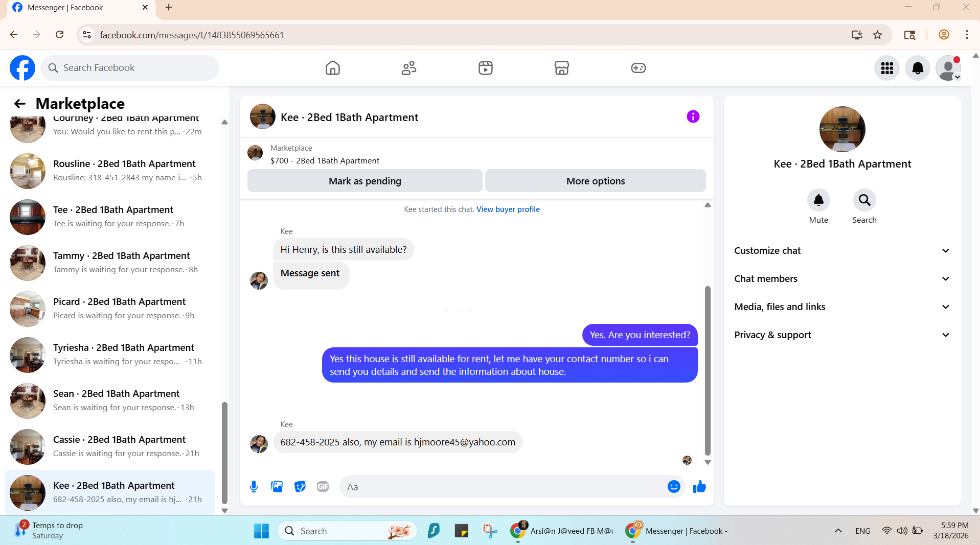980x545 pixels.
Task: Open Cassie 2Bed 1Bath Apartment chat
Action: click(109, 447)
